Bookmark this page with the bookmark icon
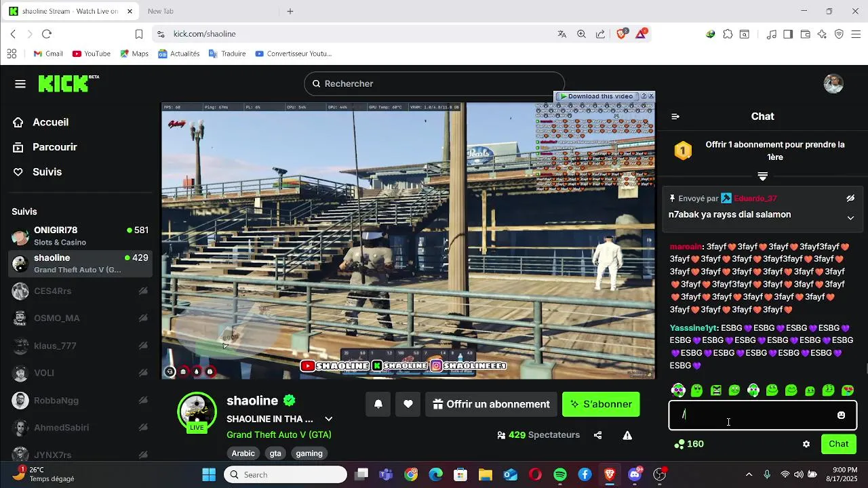This screenshot has height=488, width=868. pos(138,34)
